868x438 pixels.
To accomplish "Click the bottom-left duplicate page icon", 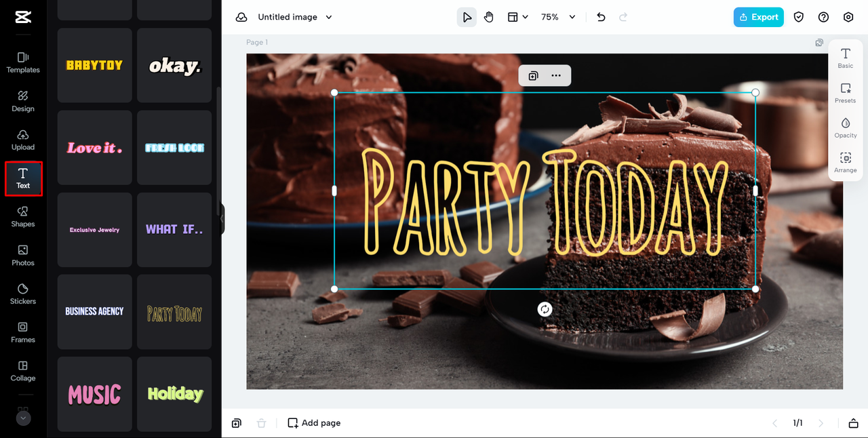I will pos(236,423).
